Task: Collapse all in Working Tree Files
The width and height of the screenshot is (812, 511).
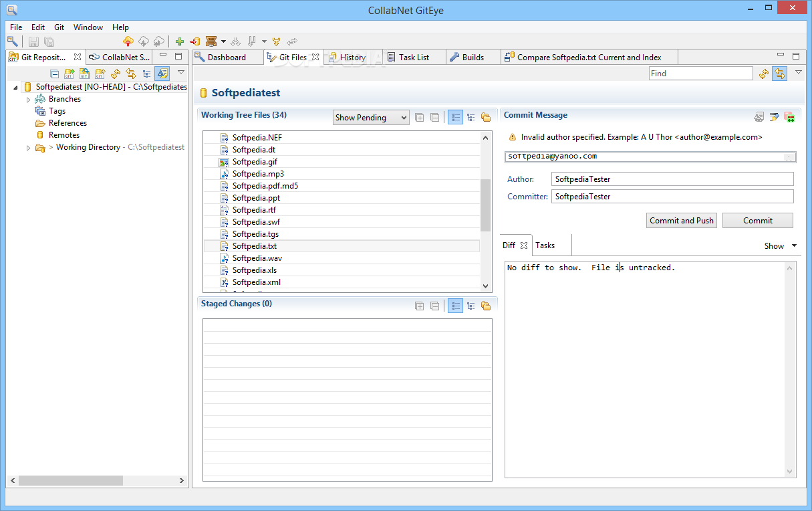Action: coord(434,118)
